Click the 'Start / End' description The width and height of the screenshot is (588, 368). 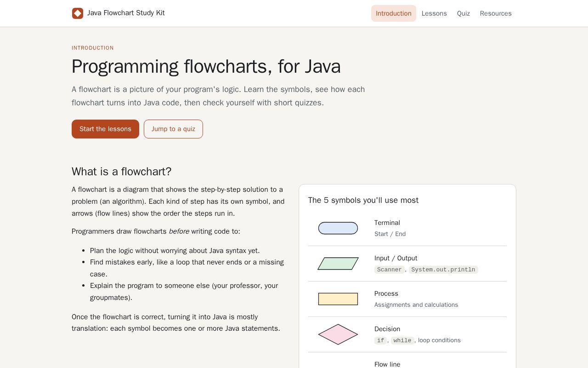tap(390, 234)
